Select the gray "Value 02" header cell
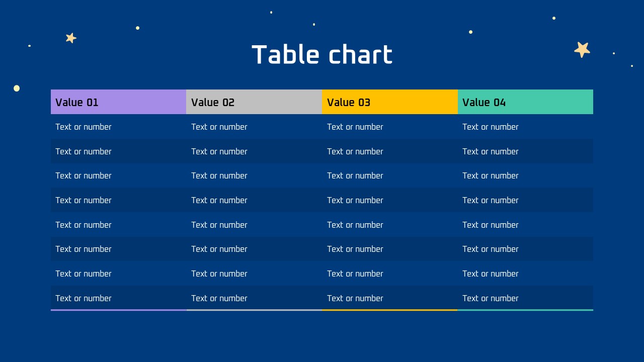This screenshot has width=644, height=362. click(x=254, y=102)
